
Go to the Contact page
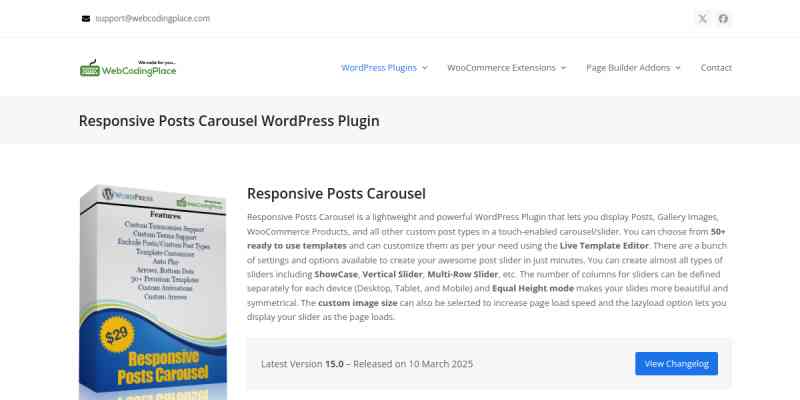click(716, 68)
